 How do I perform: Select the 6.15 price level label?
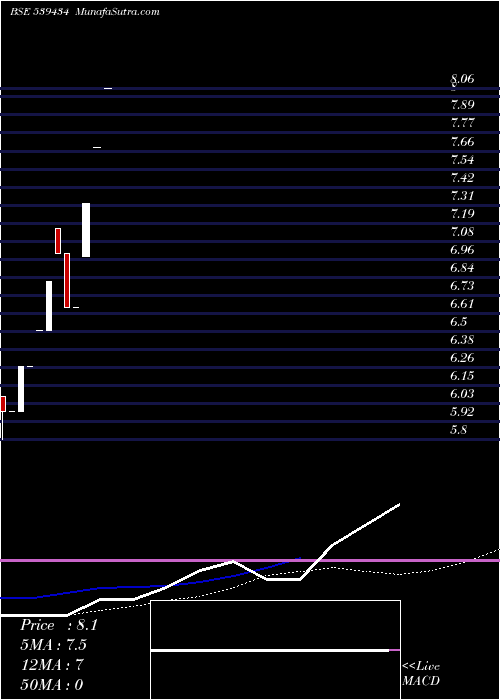pos(462,376)
